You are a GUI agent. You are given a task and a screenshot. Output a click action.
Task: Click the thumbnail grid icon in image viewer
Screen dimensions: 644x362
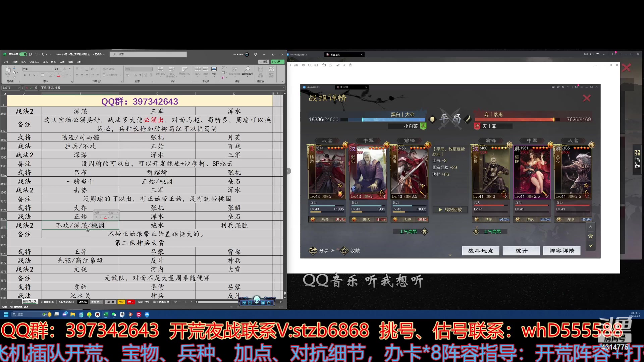click(x=296, y=65)
